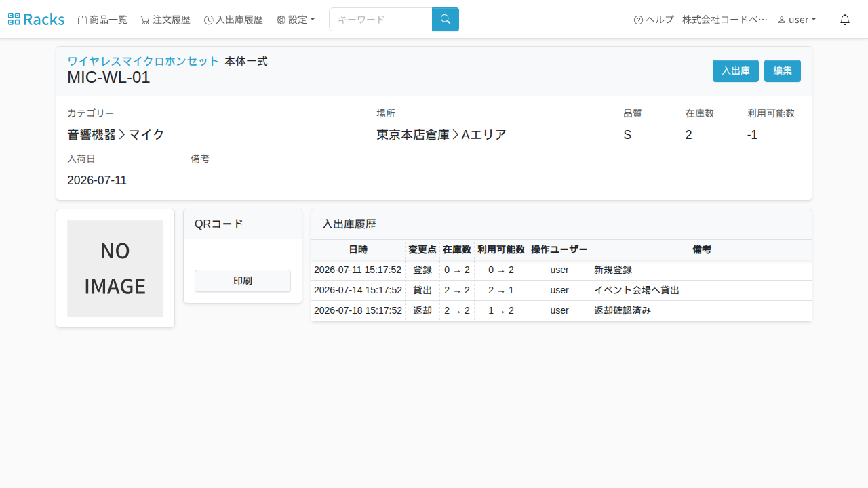Open 商品一覧 product list menu
Screen dimensions: 868x488
point(102,20)
